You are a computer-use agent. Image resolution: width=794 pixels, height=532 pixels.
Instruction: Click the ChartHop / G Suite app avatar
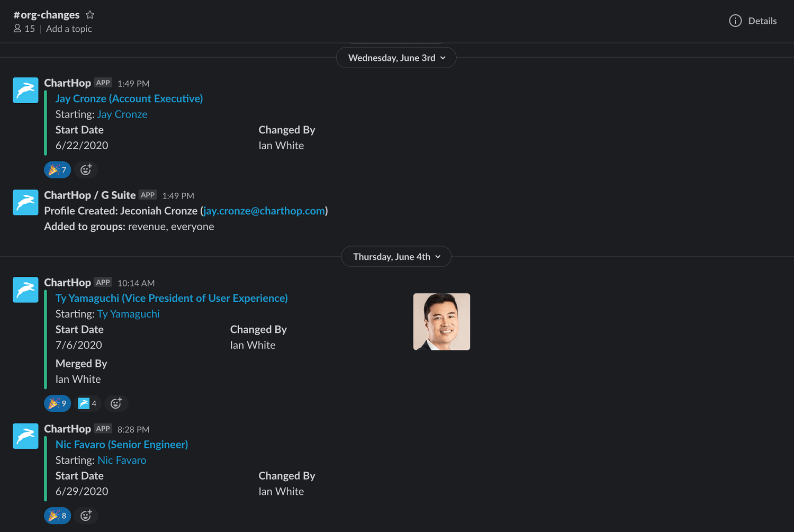(x=25, y=202)
